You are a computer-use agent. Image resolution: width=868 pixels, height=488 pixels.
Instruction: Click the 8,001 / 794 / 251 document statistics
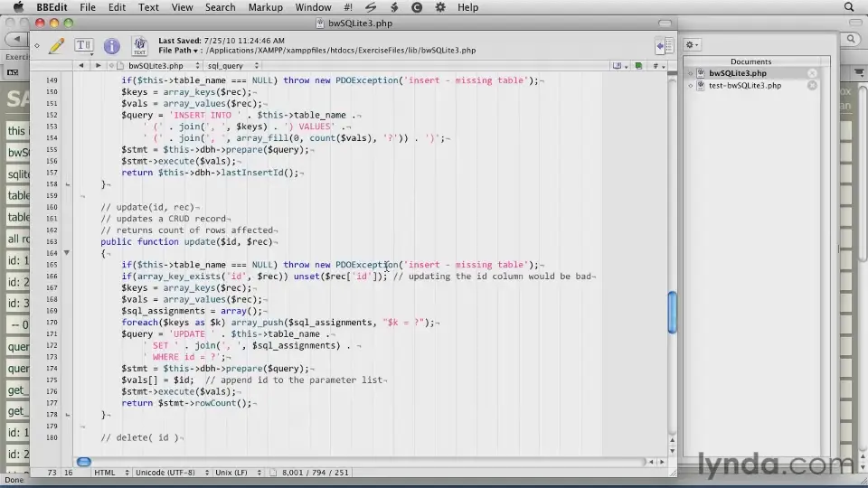[x=315, y=473]
